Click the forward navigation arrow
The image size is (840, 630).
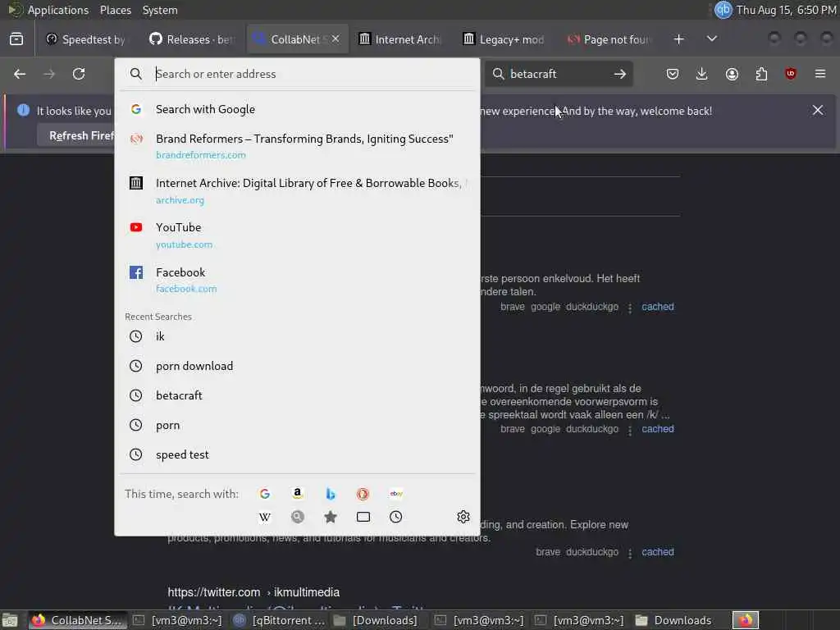click(49, 74)
